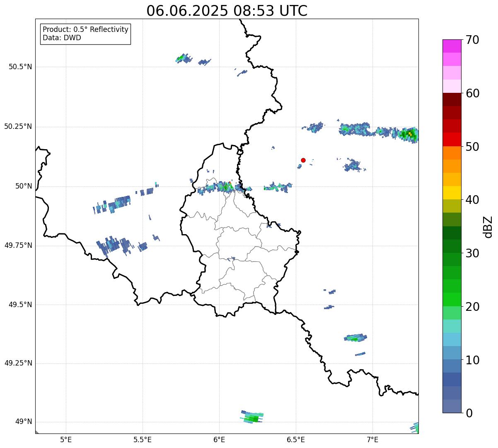Image resolution: width=498 pixels, height=448 pixels.
Task: Click the bright red colorbar segment below 55
Action: 452,139
